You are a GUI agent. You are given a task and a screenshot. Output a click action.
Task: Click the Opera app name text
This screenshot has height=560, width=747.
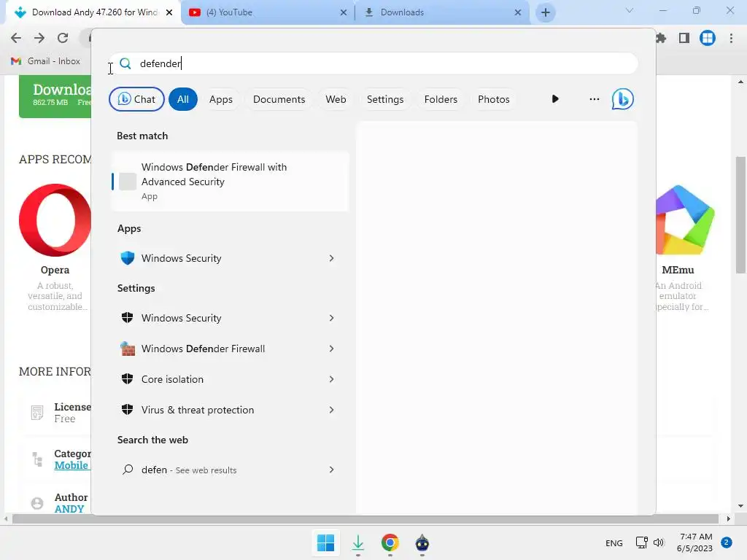click(55, 270)
